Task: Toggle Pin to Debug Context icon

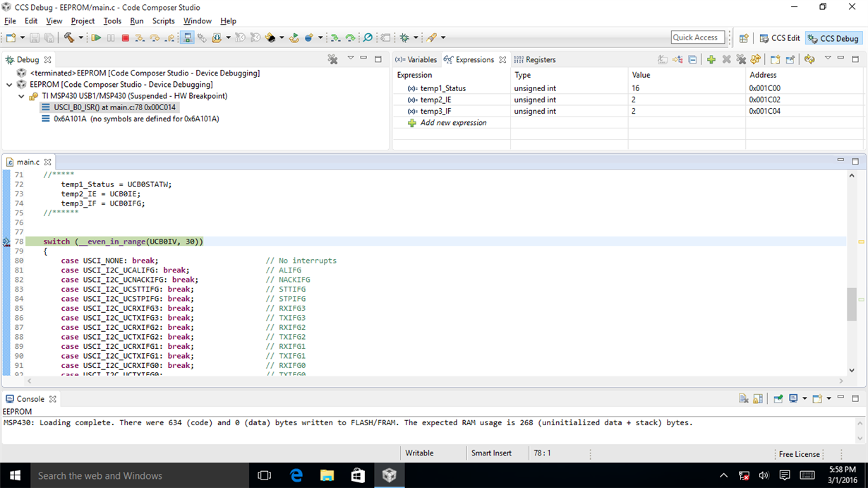Action: coord(790,59)
